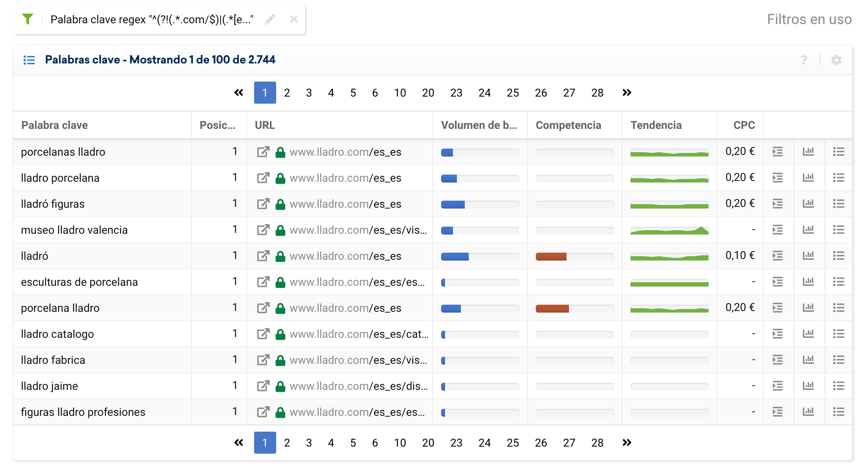Open list options icon for museo lladro valencia
868x473 pixels.
839,230
